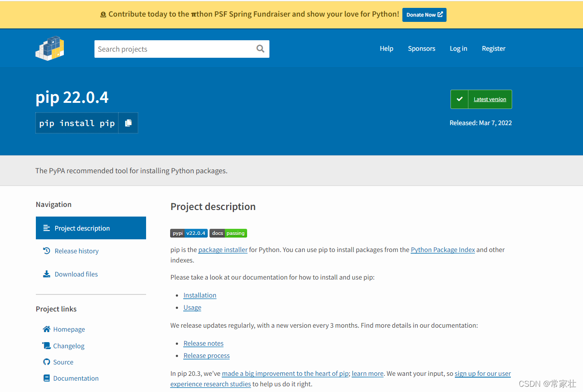Click the Changelog scroll icon
The height and width of the screenshot is (392, 583).
(x=47, y=346)
